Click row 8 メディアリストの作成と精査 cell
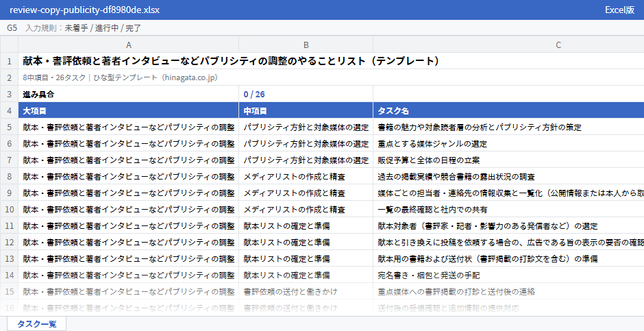The width and height of the screenshot is (644, 331). 306,176
